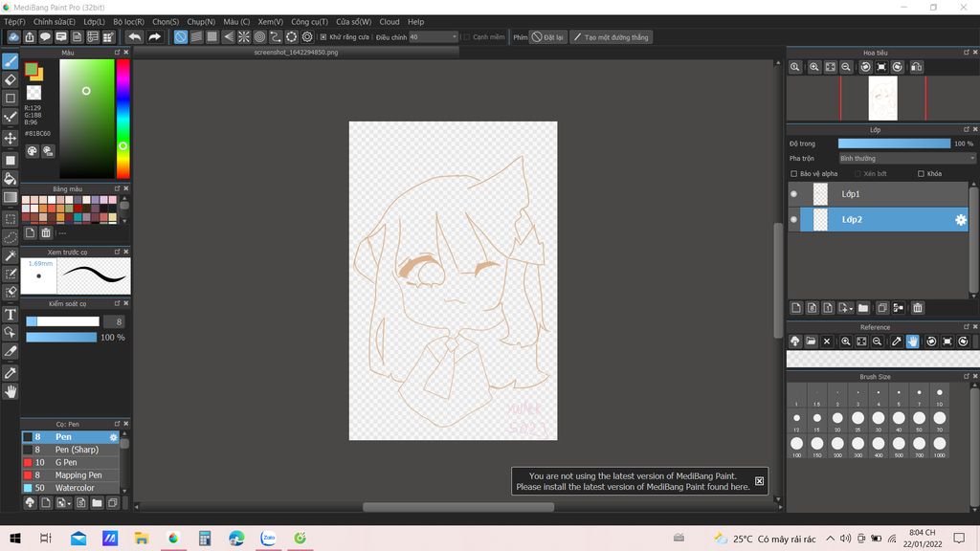Delete palette color with trash icon
This screenshot has height=551, width=980.
point(46,233)
